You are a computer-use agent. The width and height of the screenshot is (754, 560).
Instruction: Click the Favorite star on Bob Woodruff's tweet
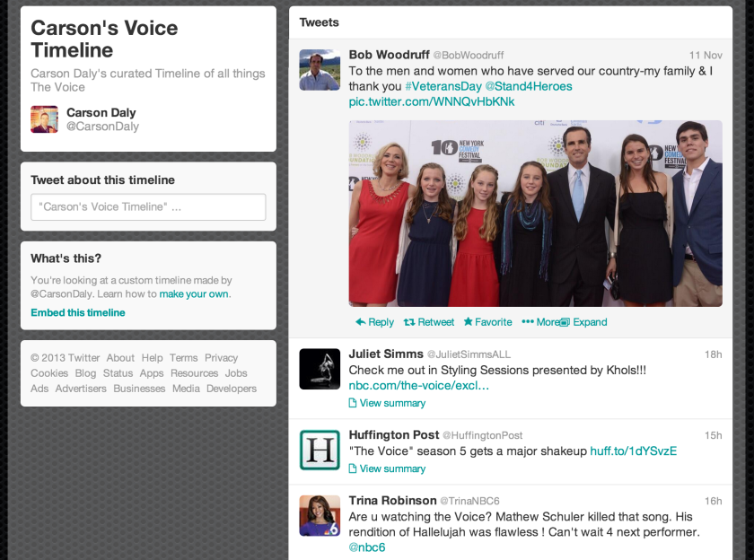(x=468, y=321)
